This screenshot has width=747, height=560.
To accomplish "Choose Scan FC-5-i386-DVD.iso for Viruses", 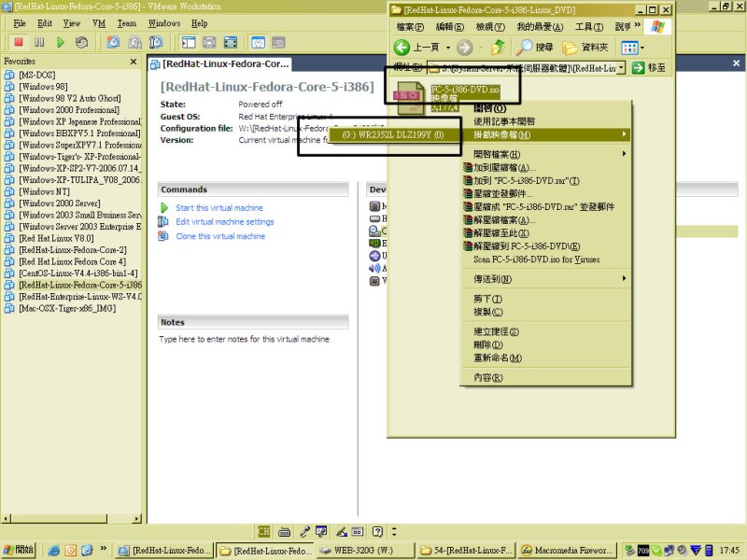I will pyautogui.click(x=546, y=259).
